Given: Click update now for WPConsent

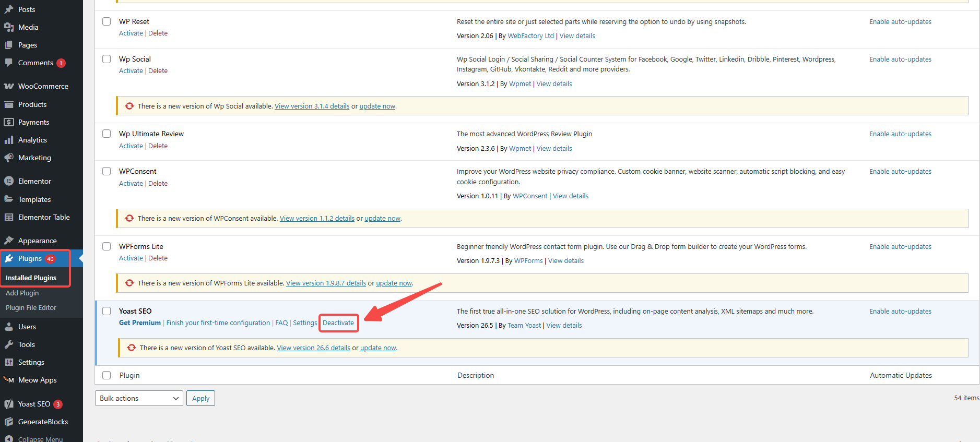Looking at the screenshot, I should 382,218.
